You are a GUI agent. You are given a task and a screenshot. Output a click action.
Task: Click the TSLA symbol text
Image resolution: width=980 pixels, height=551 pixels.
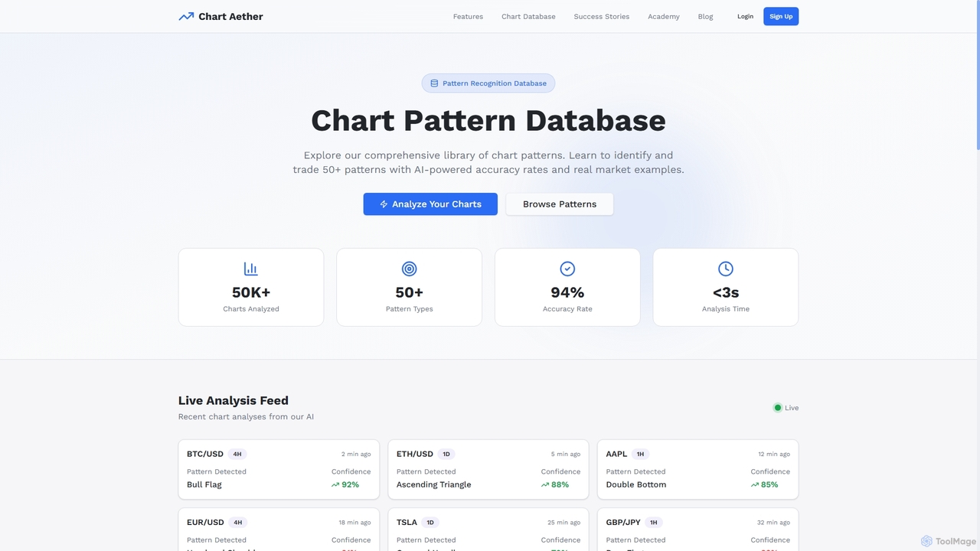tap(407, 522)
